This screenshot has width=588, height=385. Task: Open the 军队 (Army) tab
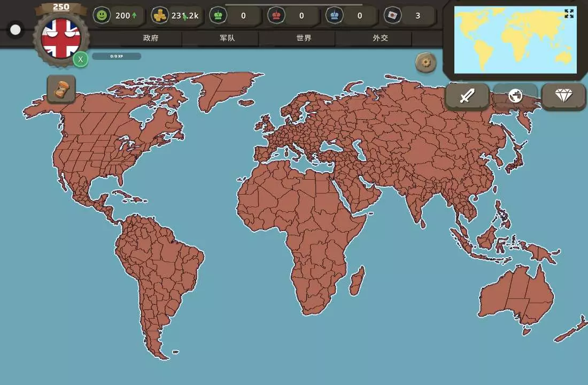[x=227, y=38]
